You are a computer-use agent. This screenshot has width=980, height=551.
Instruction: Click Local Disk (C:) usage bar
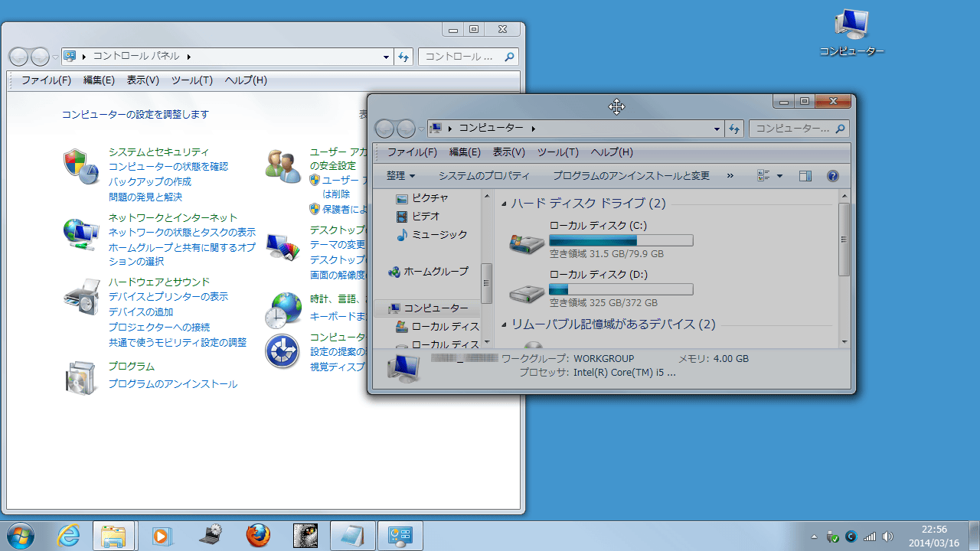(x=621, y=240)
